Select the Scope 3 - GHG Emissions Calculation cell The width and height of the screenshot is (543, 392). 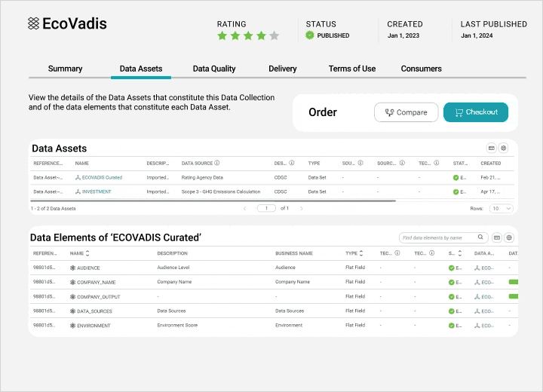tap(221, 191)
